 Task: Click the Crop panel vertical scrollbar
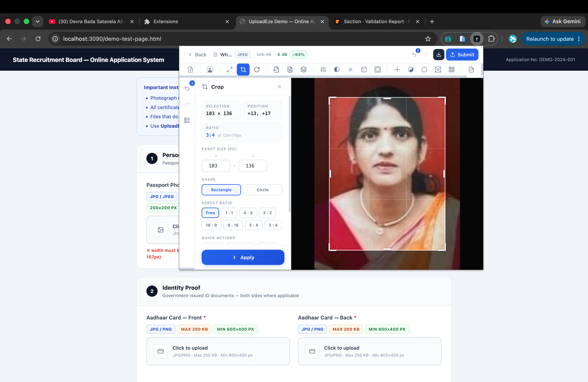[x=290, y=154]
